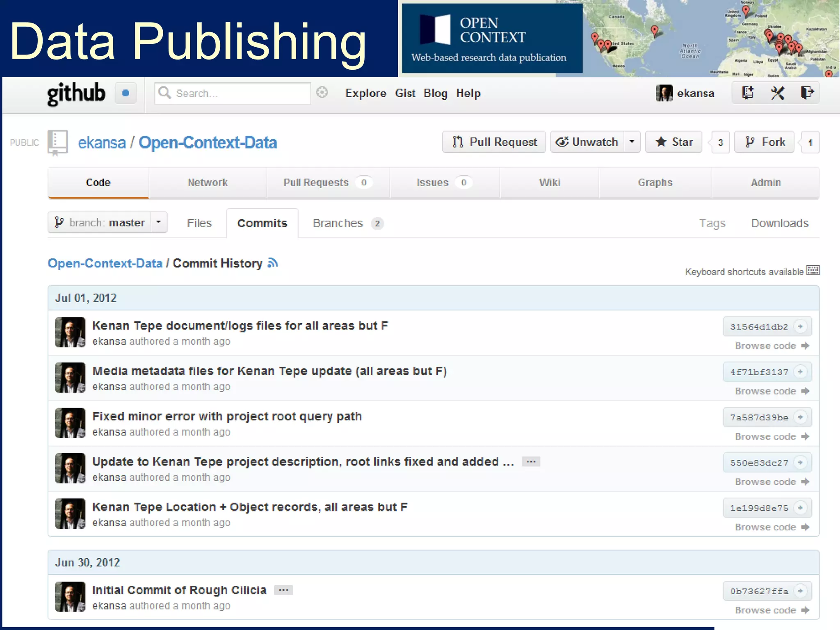
Task: Show keyboard shortcuts icon
Action: 813,270
